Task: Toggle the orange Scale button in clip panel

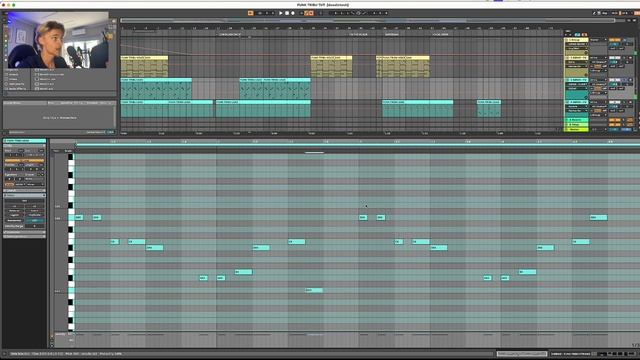Action: tap(9, 184)
